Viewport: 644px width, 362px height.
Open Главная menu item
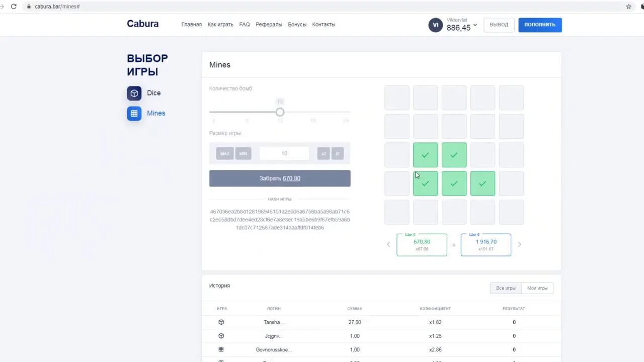[x=192, y=25]
